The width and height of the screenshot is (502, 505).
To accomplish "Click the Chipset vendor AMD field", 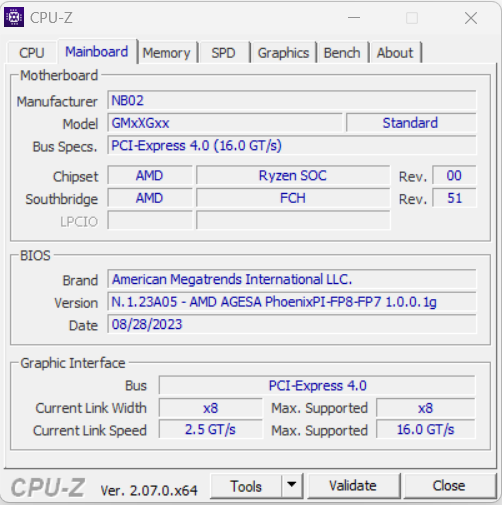I will [150, 175].
